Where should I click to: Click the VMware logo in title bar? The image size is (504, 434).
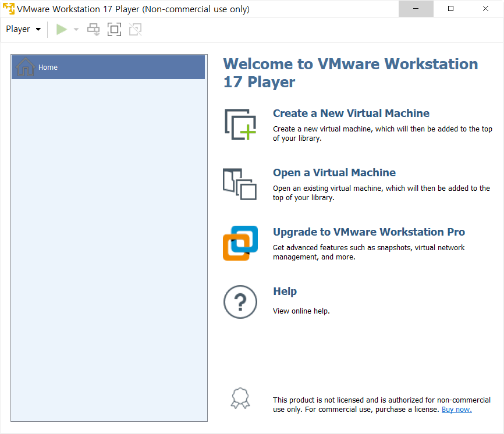click(x=9, y=9)
